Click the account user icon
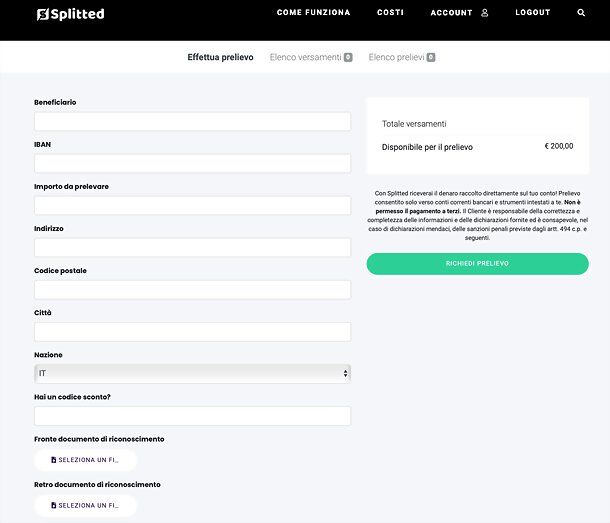This screenshot has width=610, height=523. [484, 13]
